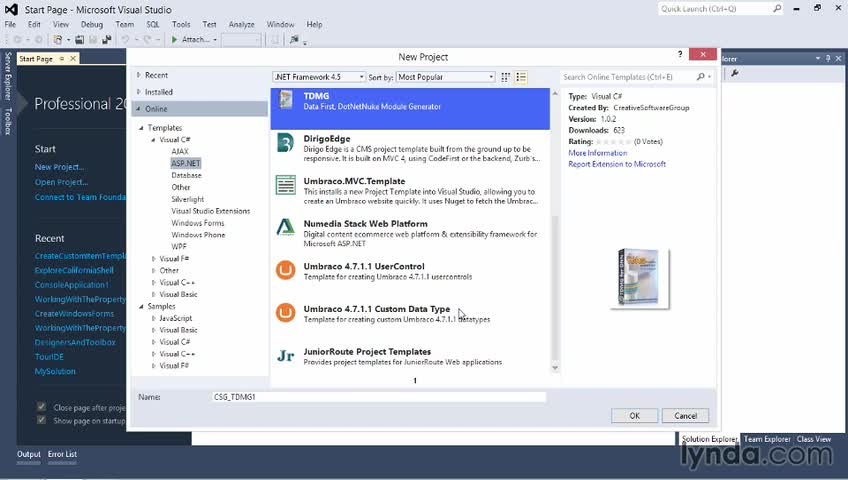Expand the Installed category

coord(139,92)
